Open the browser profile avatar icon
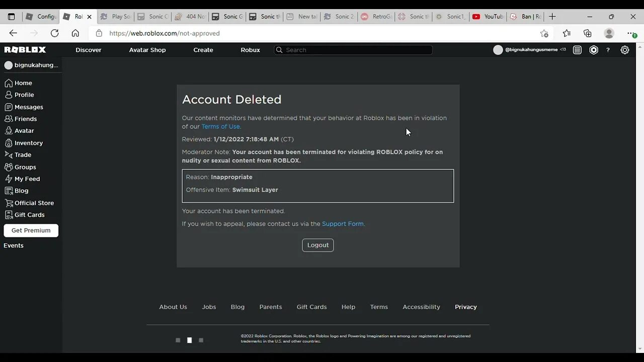This screenshot has width=644, height=362. [609, 33]
